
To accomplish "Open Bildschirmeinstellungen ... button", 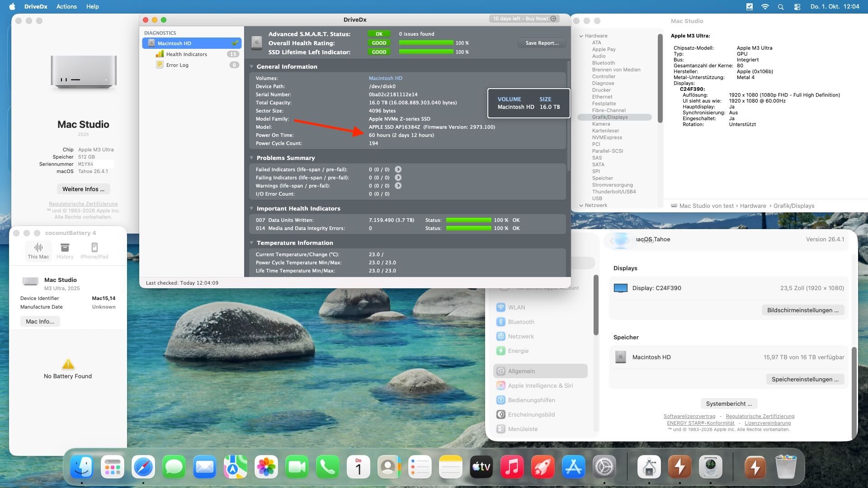I will pos(802,310).
